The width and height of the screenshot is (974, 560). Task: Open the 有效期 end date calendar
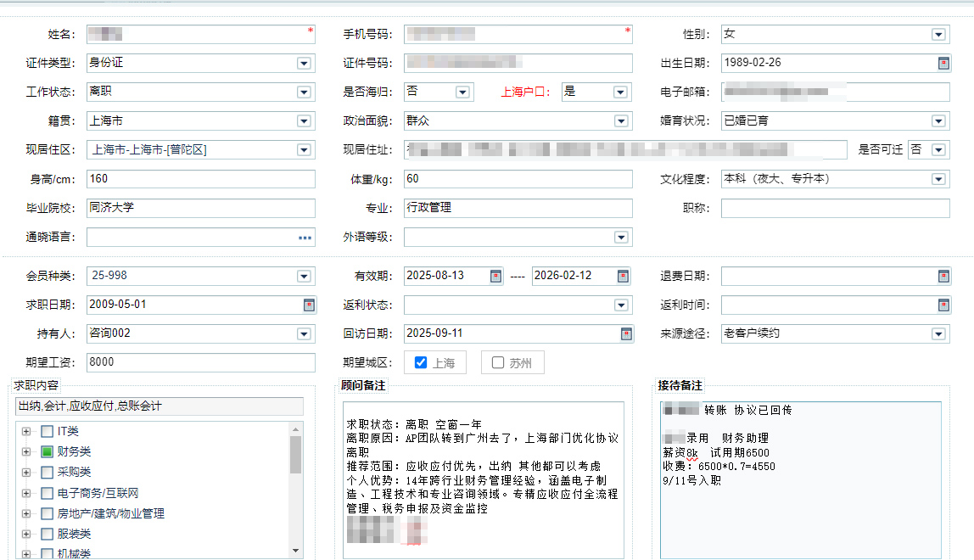[623, 276]
